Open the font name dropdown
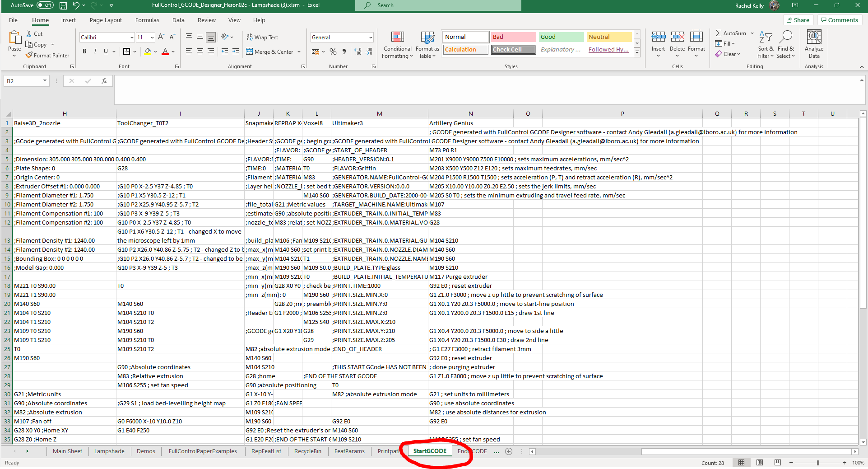Image resolution: width=868 pixels, height=469 pixels. tap(132, 38)
